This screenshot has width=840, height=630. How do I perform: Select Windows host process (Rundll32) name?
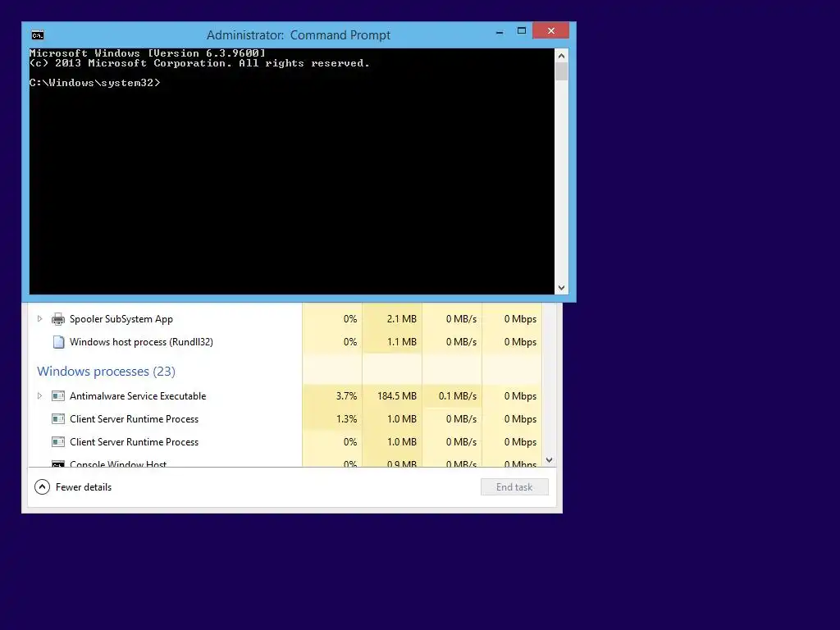coord(141,342)
